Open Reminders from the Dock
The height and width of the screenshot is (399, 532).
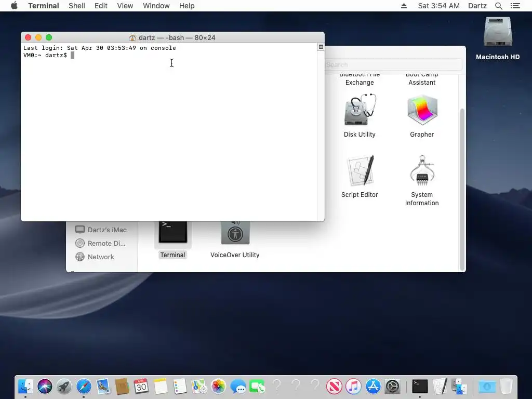pos(180,387)
